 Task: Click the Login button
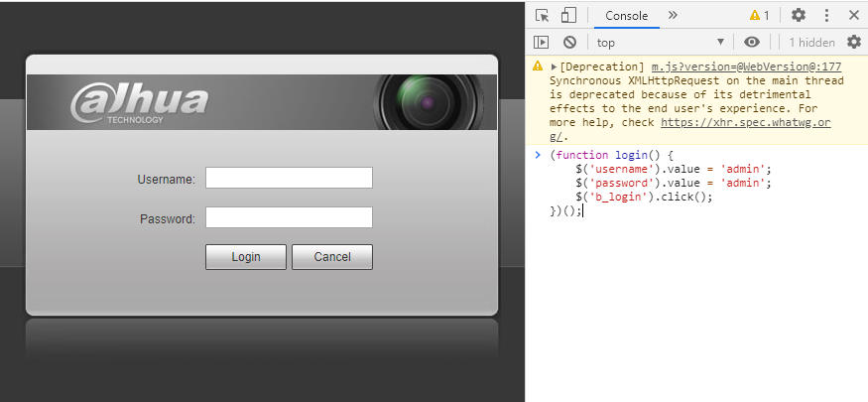tap(246, 257)
